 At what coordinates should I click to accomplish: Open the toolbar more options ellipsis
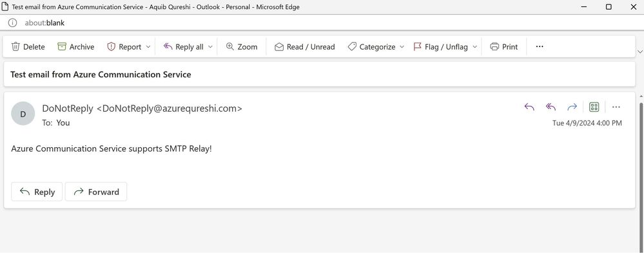540,47
